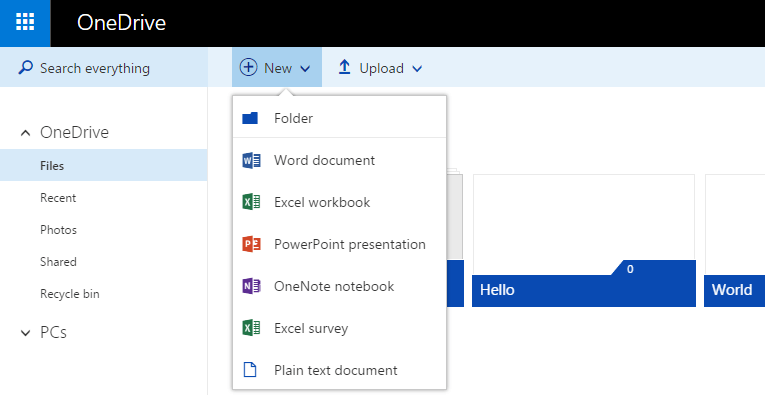
Task: Close the New dropdown menu button
Action: tap(277, 67)
